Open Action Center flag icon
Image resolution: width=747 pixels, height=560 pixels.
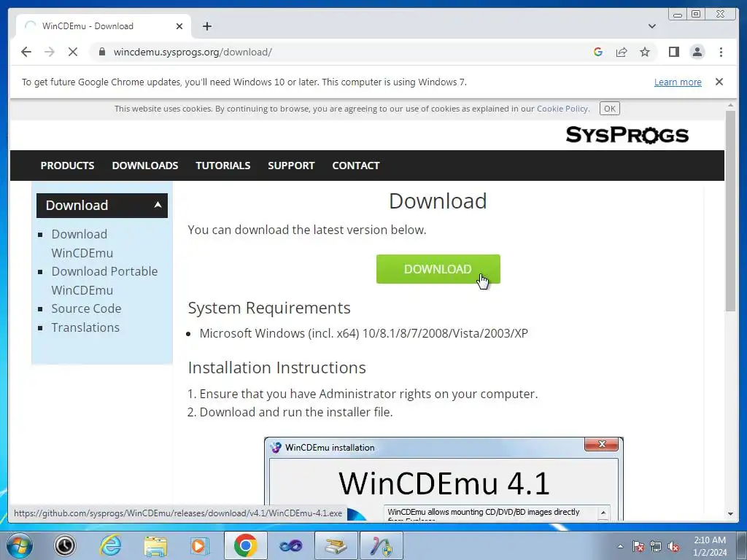pyautogui.click(x=638, y=546)
